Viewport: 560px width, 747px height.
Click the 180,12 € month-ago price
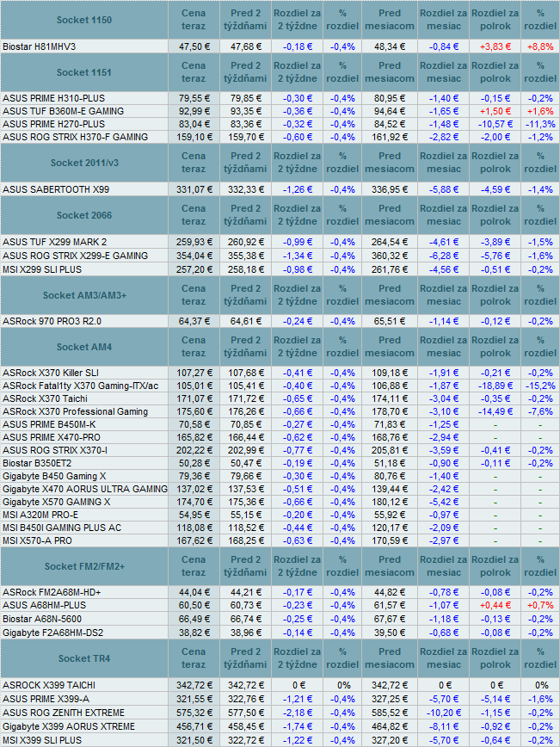click(x=390, y=502)
